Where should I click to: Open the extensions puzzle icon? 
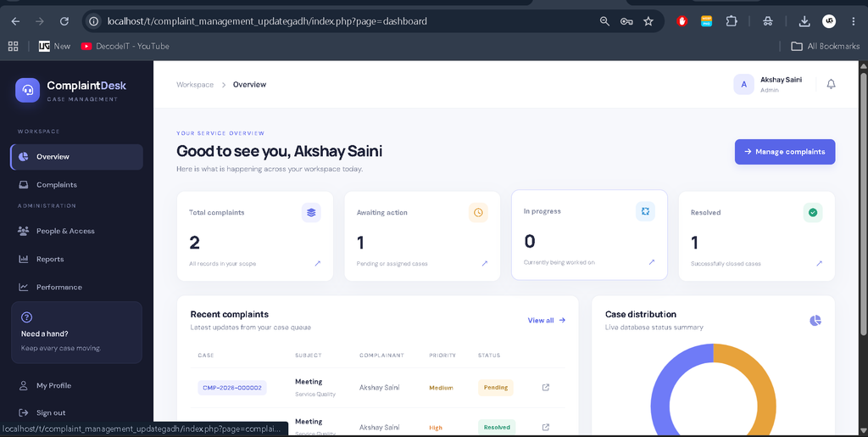click(732, 21)
